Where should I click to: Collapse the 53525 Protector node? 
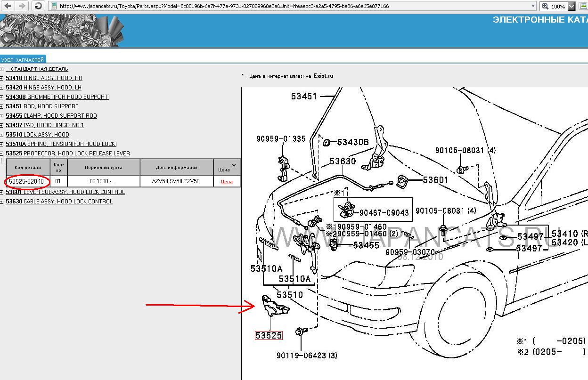click(x=2, y=154)
